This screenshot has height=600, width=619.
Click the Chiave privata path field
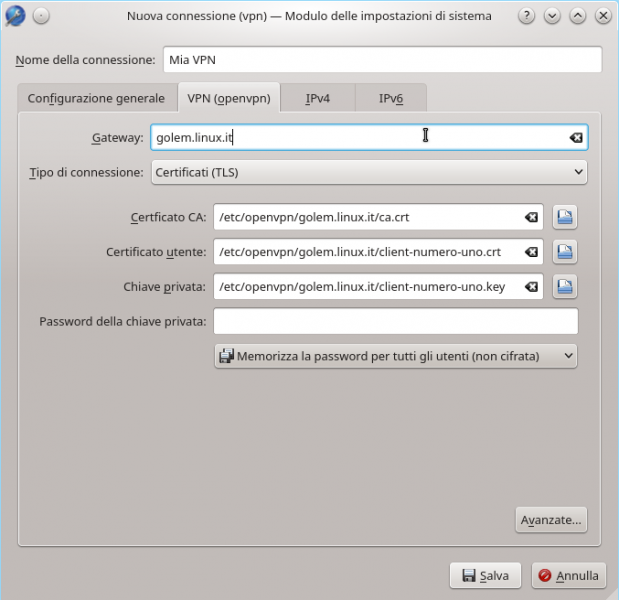tap(378, 287)
